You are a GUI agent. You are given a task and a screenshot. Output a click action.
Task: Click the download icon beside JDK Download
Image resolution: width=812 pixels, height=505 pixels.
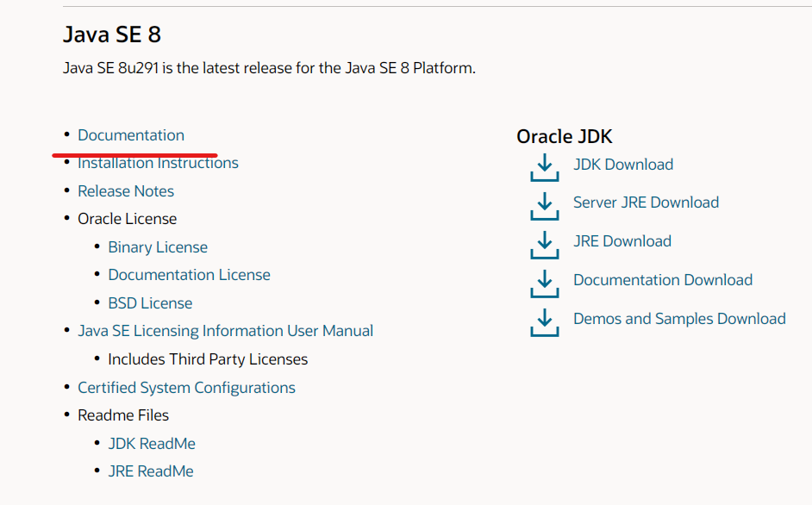[x=544, y=167]
